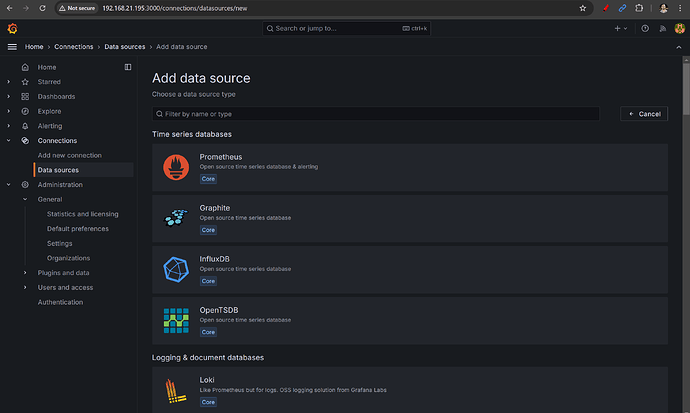Open the help question mark icon
Screen dimensions: 690x413
click(x=645, y=28)
